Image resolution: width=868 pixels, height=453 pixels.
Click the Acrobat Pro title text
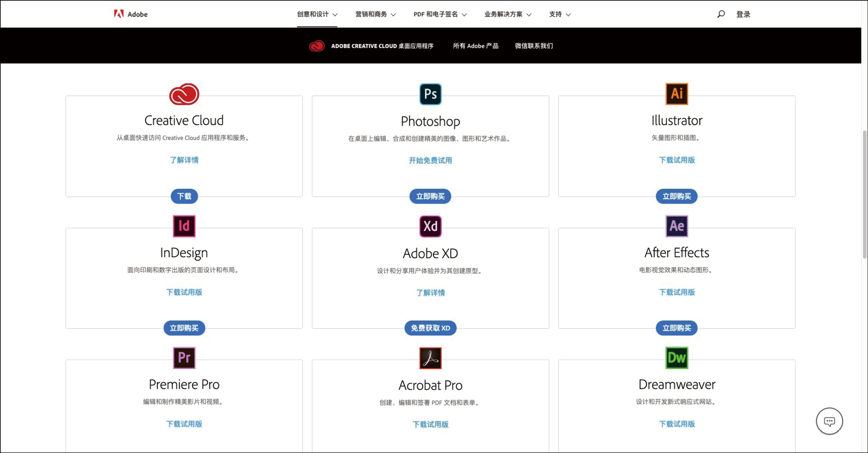431,385
